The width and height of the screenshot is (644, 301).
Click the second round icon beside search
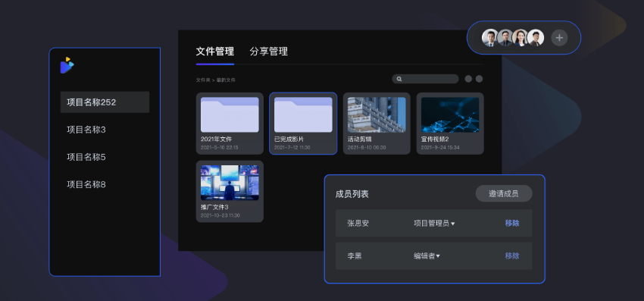pyautogui.click(x=479, y=79)
